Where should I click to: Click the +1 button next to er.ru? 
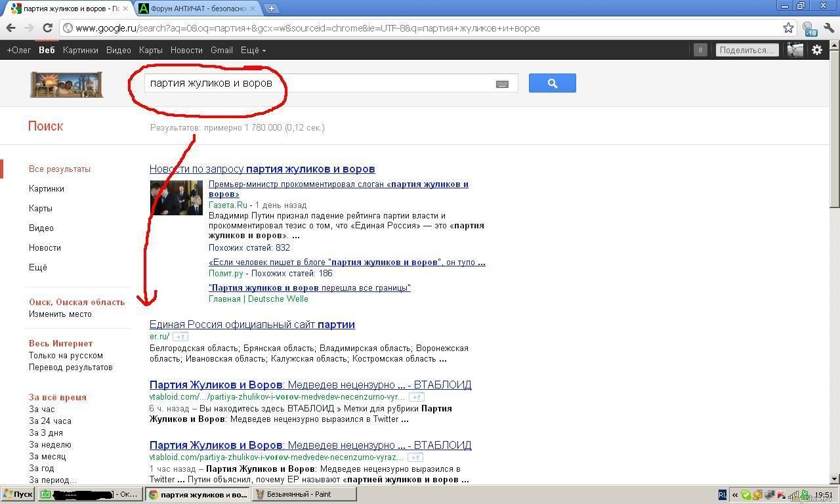click(x=180, y=337)
